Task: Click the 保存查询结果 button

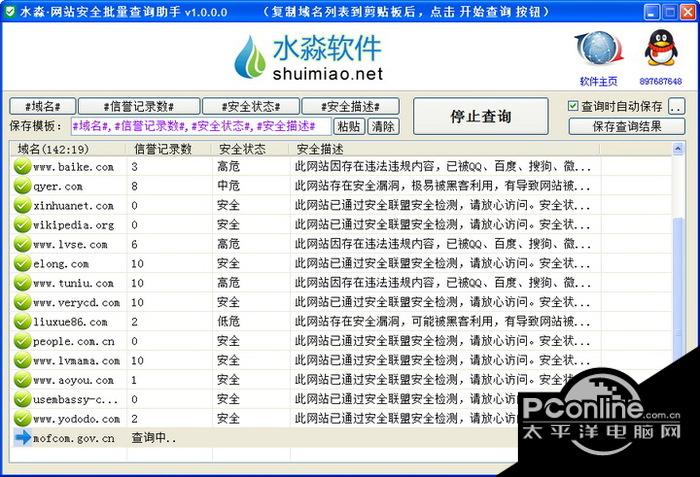Action: [627, 126]
